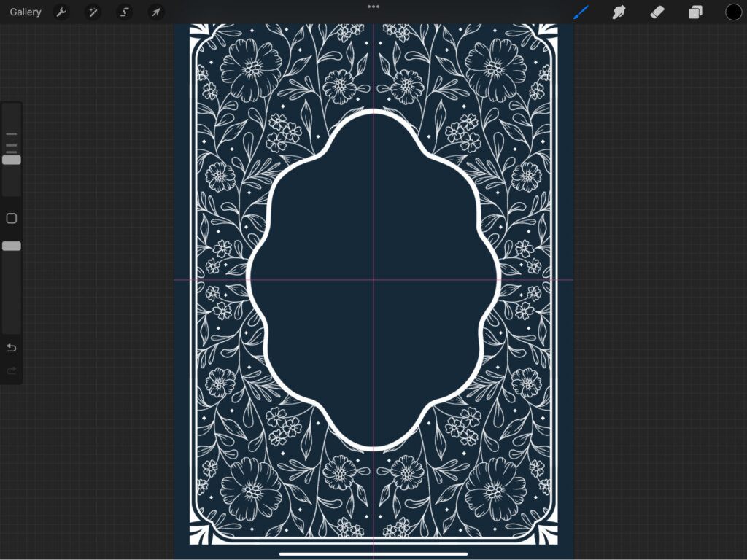This screenshot has height=560, width=747.
Task: Open the Layers panel
Action: point(695,12)
